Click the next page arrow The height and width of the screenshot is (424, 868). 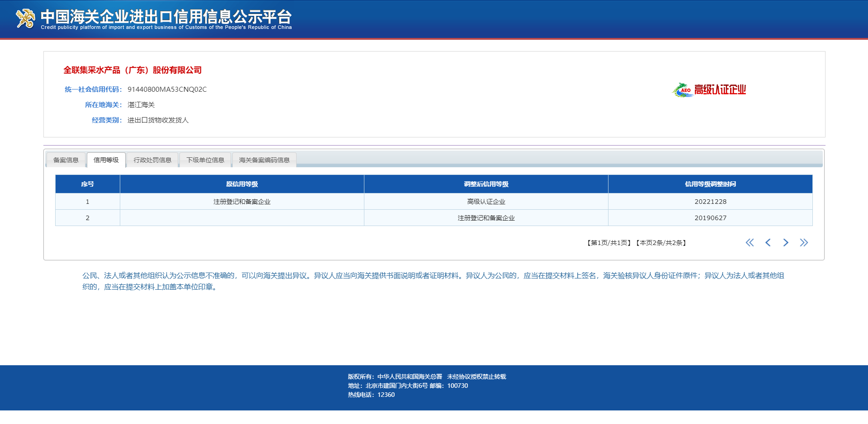pyautogui.click(x=786, y=243)
